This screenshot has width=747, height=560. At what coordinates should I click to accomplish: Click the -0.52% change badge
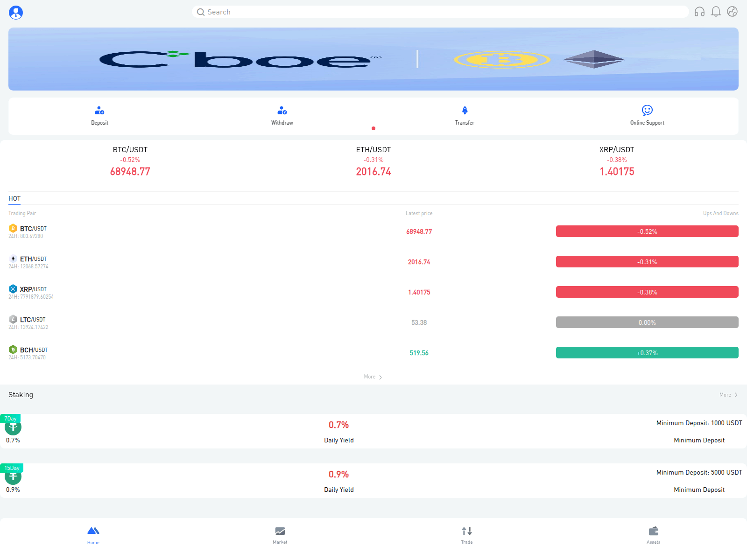point(647,231)
